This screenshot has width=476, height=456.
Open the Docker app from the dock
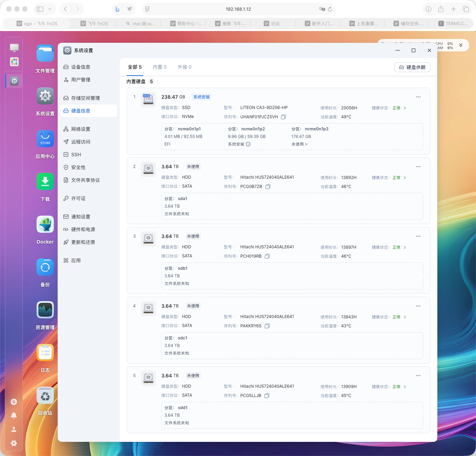[45, 224]
